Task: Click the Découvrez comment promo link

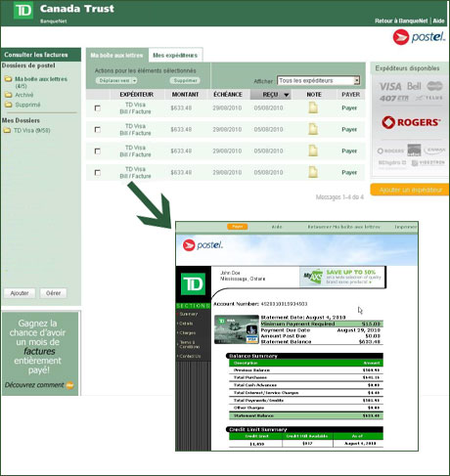Action: tap(34, 385)
